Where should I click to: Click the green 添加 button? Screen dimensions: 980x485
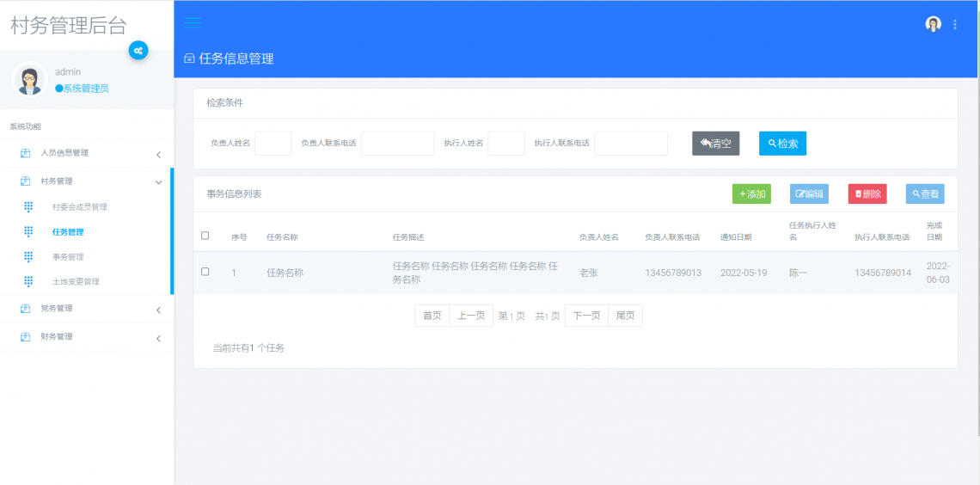[752, 193]
